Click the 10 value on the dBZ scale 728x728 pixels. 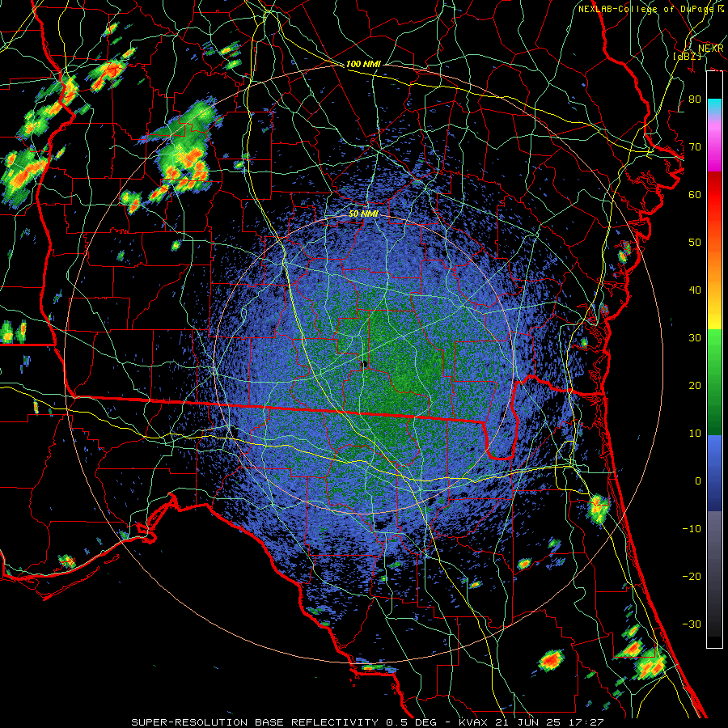(x=695, y=434)
